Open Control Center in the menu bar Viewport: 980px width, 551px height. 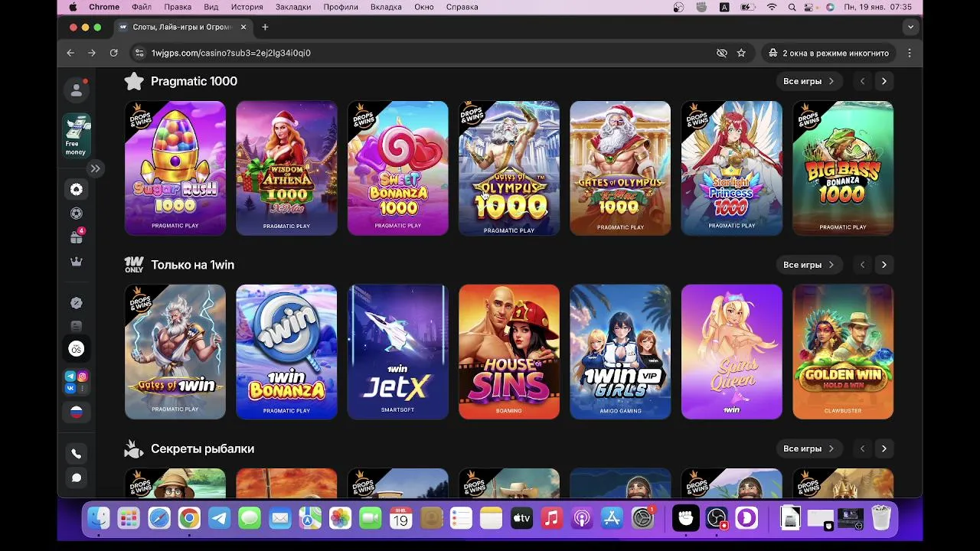pyautogui.click(x=810, y=7)
